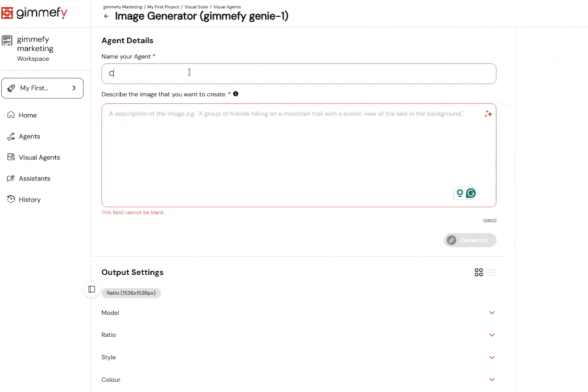Click the Output Settings heading

pos(133,272)
